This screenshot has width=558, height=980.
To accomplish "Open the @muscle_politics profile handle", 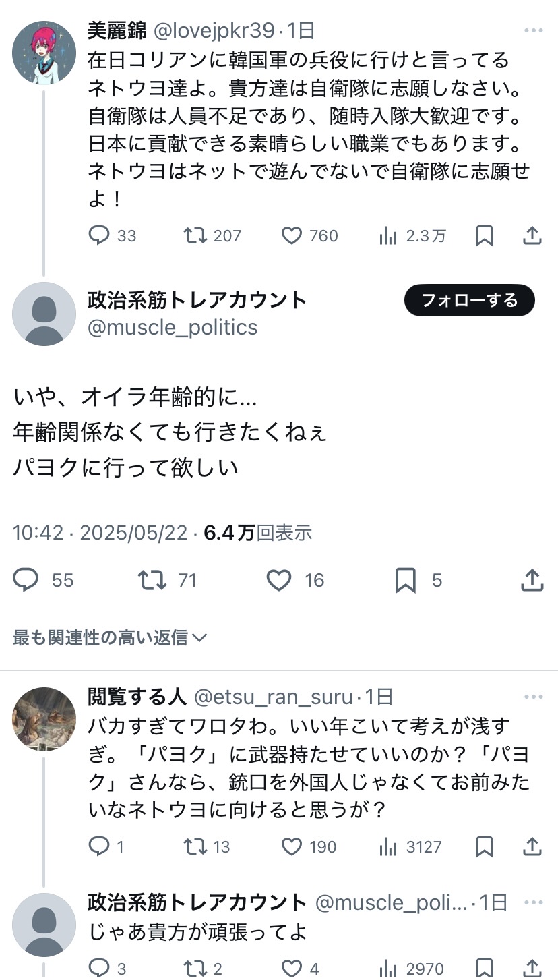I will click(x=173, y=328).
